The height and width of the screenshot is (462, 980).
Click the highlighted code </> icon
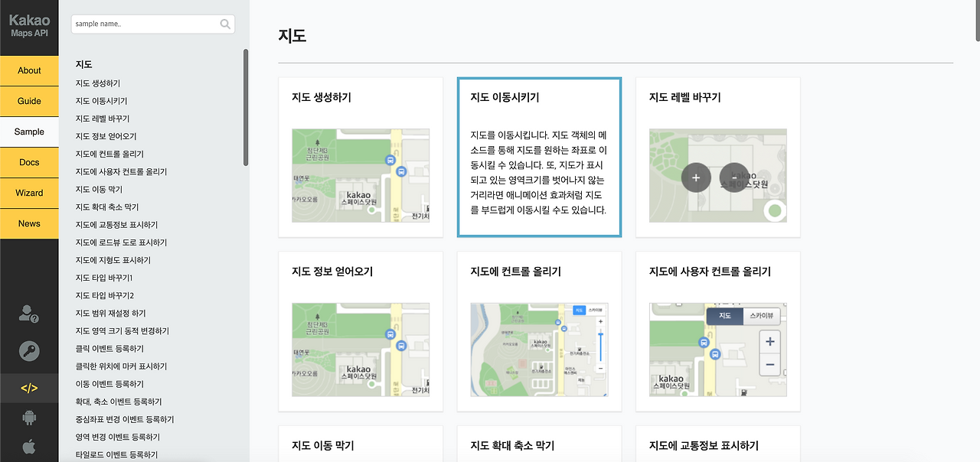[x=29, y=388]
